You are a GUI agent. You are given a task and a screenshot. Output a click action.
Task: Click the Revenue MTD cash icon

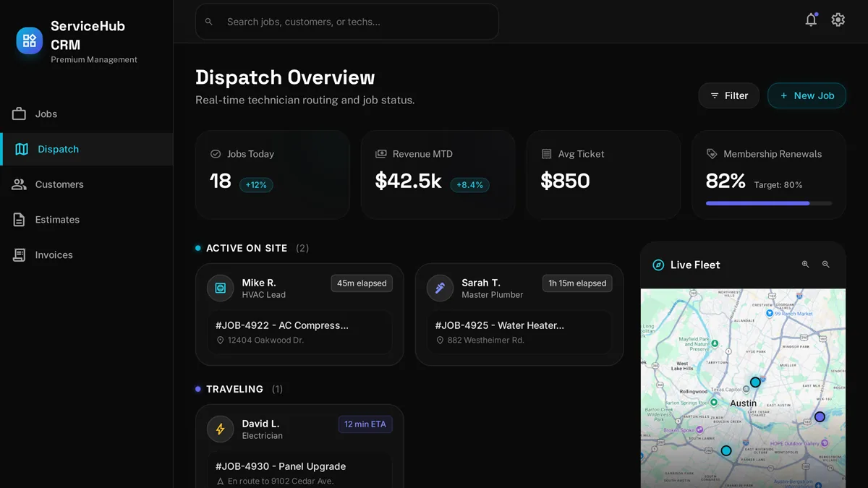coord(380,154)
